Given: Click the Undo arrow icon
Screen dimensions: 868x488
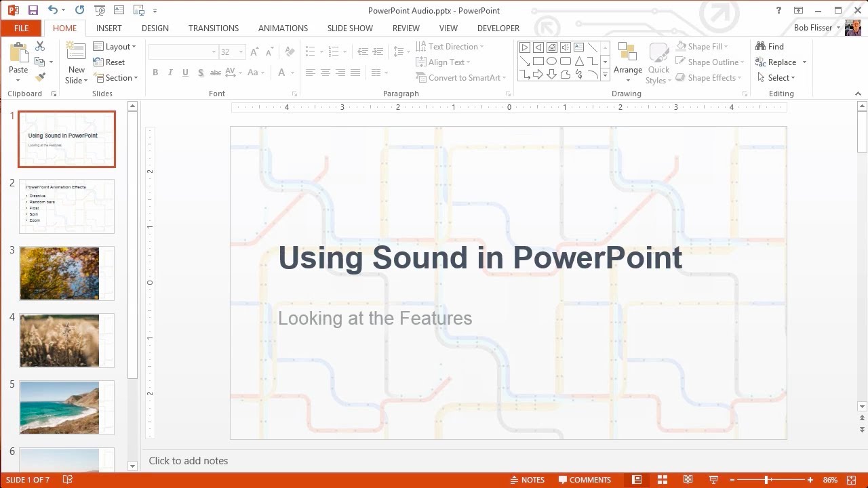Looking at the screenshot, I should point(53,10).
